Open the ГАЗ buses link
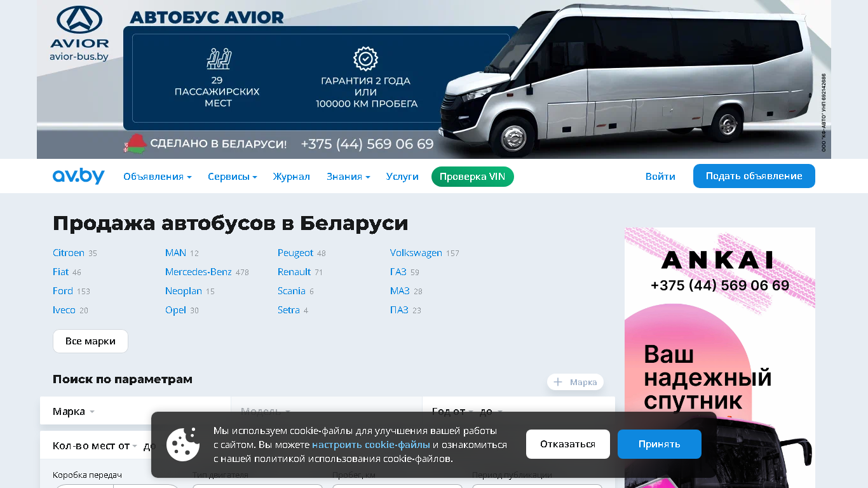The width and height of the screenshot is (868, 488). [398, 272]
